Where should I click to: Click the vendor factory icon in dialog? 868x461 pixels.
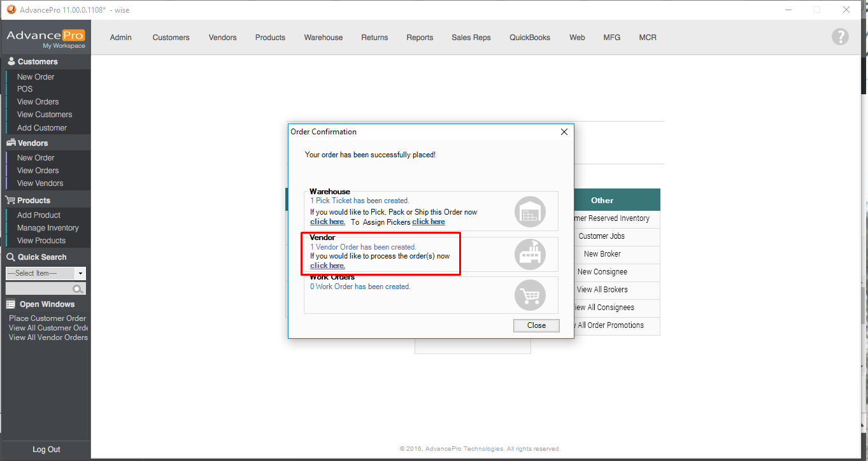pos(530,254)
